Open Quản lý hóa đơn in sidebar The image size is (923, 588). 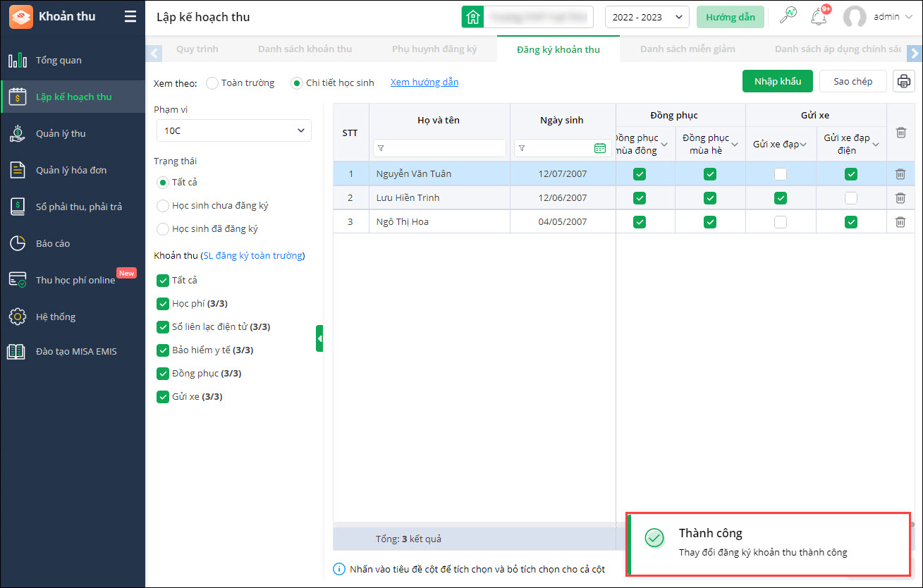(71, 170)
